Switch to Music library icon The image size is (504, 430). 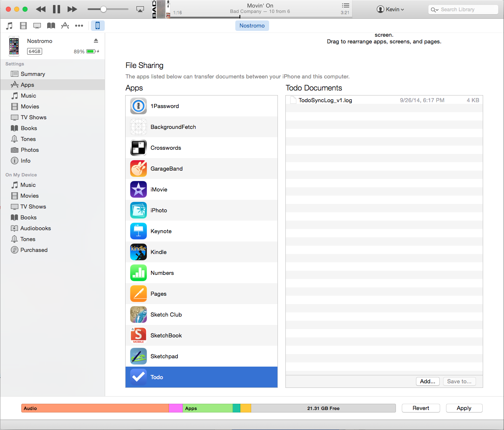pos(9,26)
